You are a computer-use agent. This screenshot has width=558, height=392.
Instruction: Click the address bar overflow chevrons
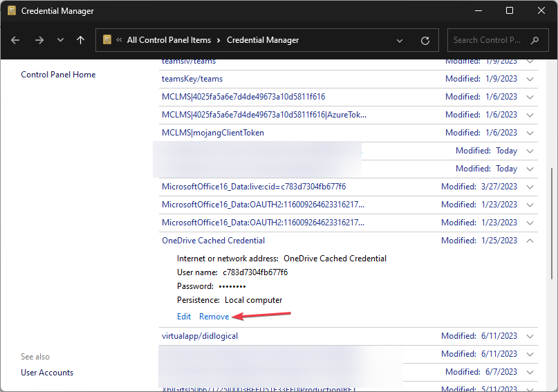pos(119,40)
